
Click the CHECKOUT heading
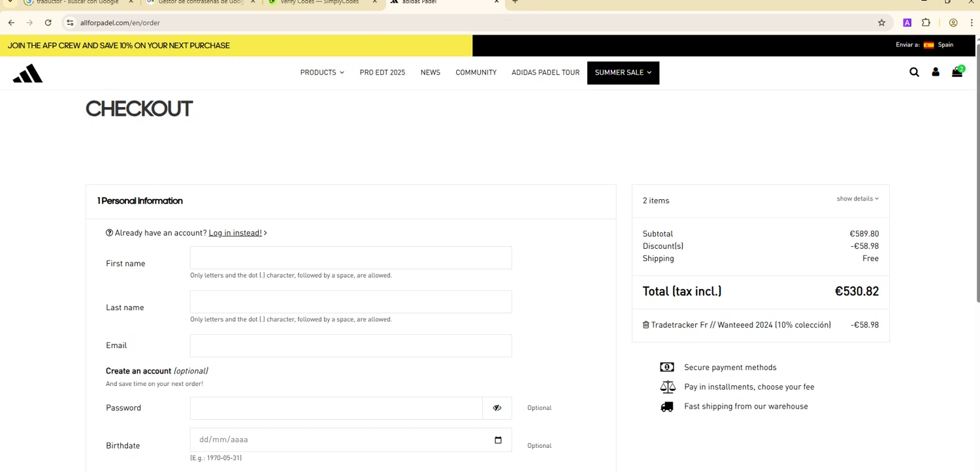click(x=139, y=108)
